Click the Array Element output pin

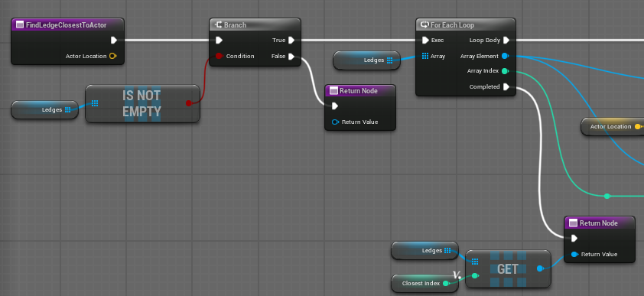point(505,56)
